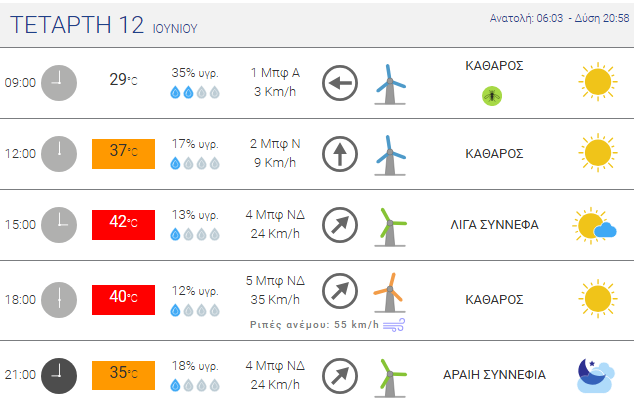Click the upward wind direction arrow at 12:00
The width and height of the screenshot is (639, 410).
coord(340,154)
